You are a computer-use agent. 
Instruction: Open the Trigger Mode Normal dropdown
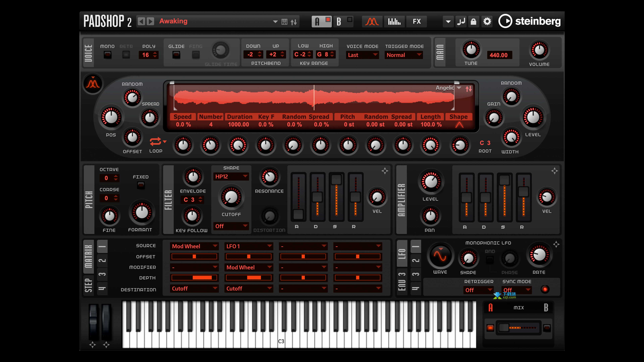[404, 55]
